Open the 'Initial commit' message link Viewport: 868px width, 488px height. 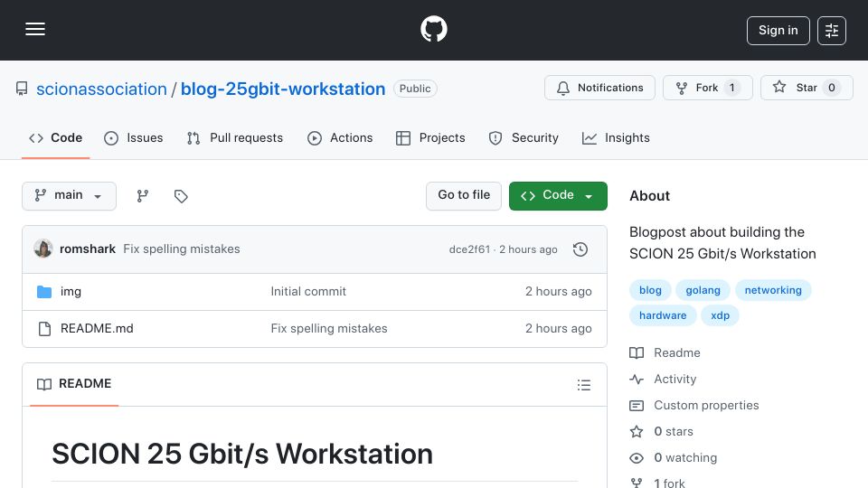tap(308, 292)
